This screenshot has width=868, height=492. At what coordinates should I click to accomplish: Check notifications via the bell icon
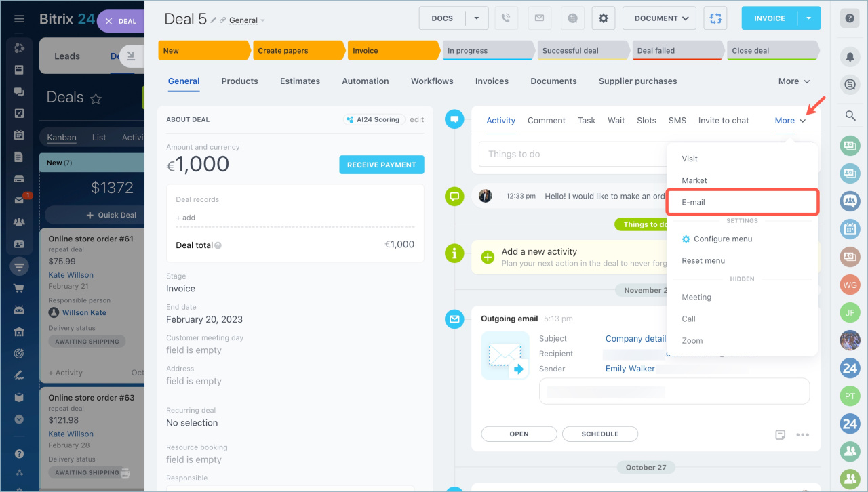pyautogui.click(x=850, y=57)
